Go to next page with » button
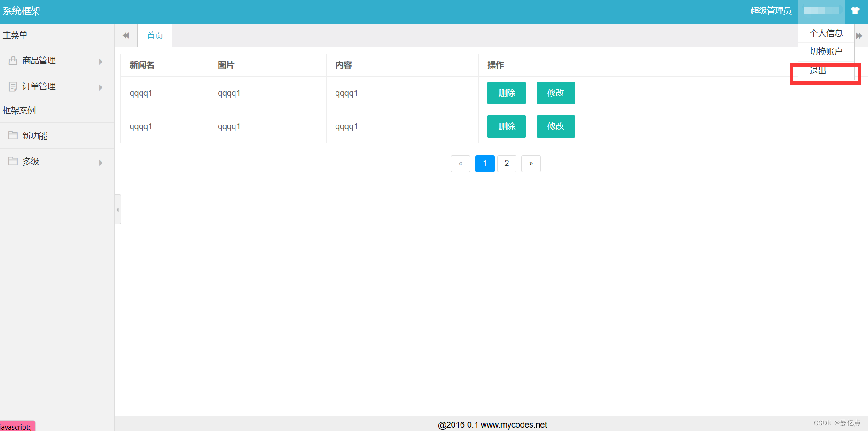The height and width of the screenshot is (431, 868). (531, 164)
